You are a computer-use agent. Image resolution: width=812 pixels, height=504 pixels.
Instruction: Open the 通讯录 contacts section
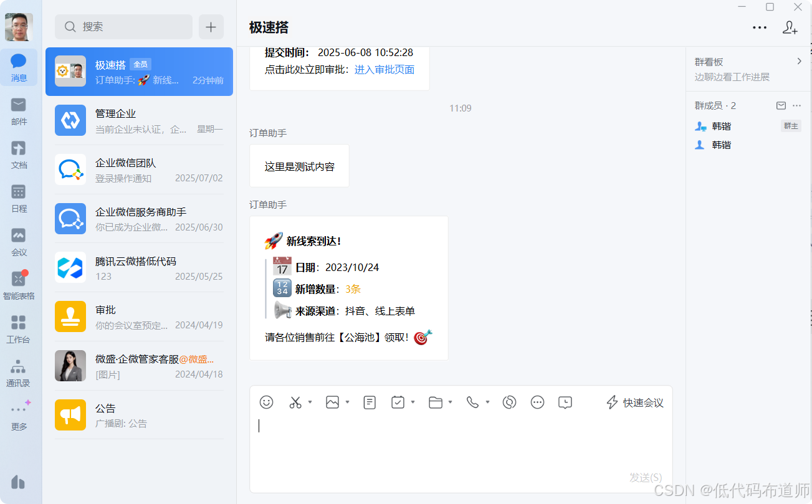click(19, 373)
